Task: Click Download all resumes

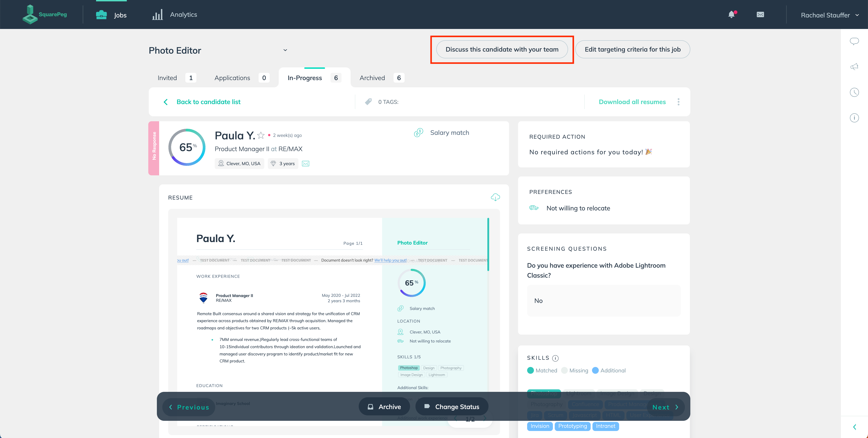Action: pyautogui.click(x=632, y=102)
